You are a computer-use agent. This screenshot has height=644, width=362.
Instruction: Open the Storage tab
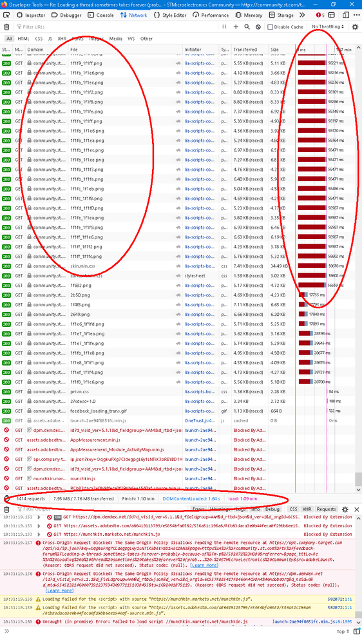pyautogui.click(x=281, y=15)
